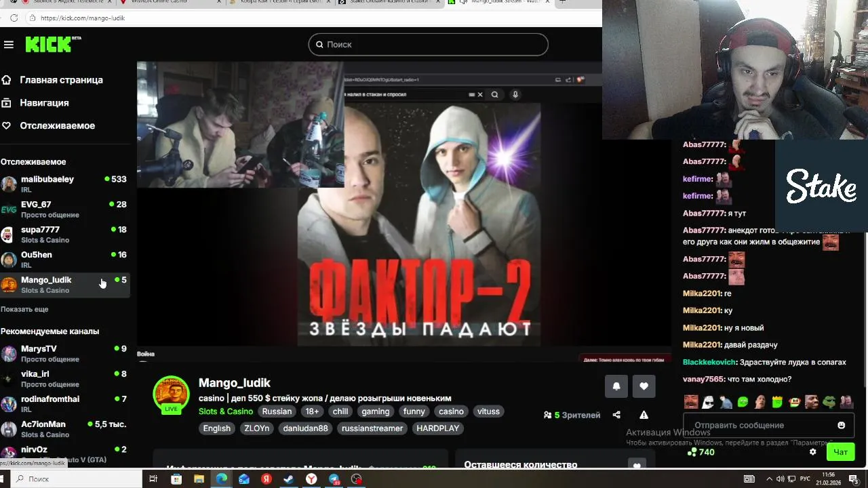The height and width of the screenshot is (488, 868).
Task: Click the viewers count 5 Зрителей
Action: pos(572,415)
